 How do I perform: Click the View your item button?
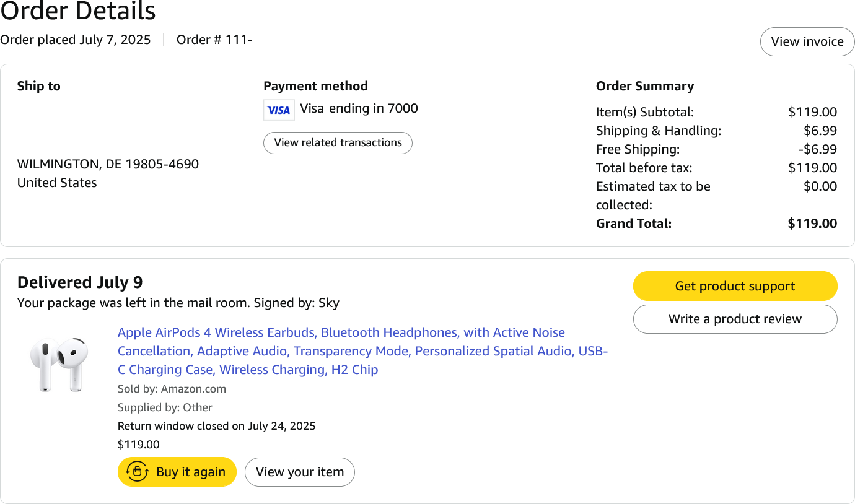pos(300,472)
